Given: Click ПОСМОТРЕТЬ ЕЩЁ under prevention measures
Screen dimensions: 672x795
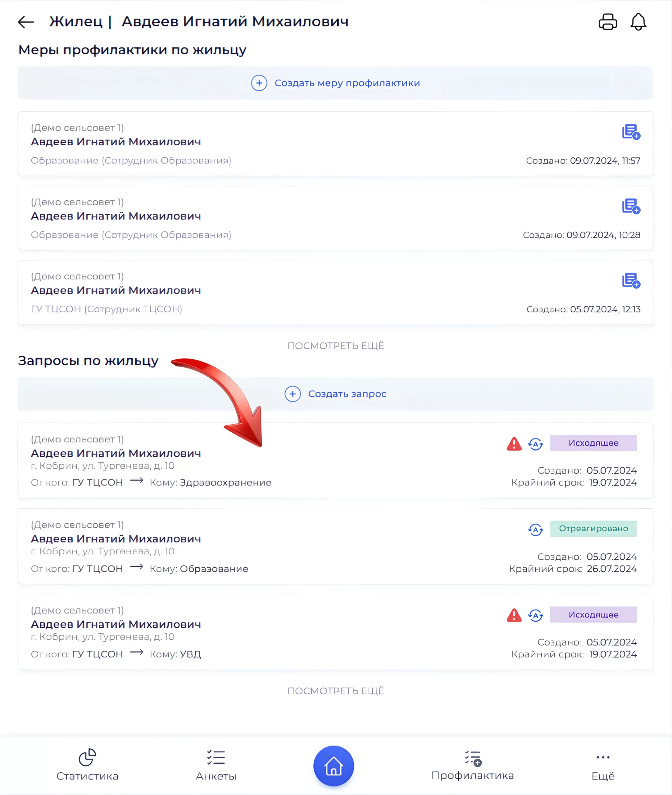Looking at the screenshot, I should pos(336,346).
